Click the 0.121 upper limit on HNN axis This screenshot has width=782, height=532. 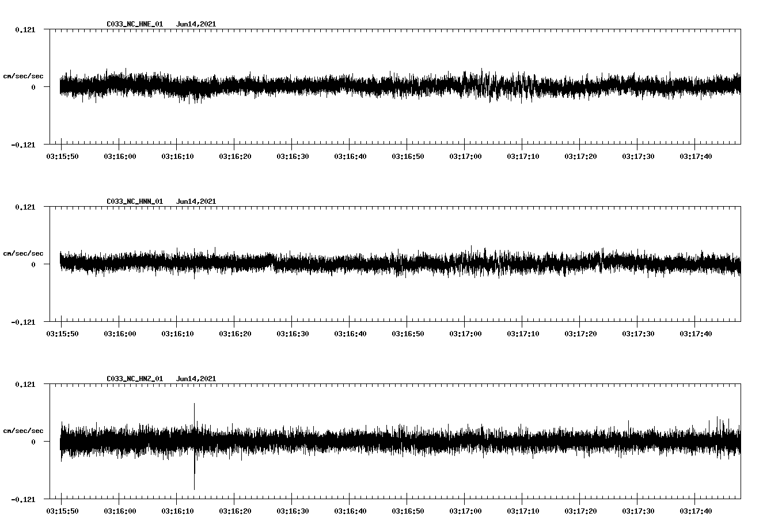pyautogui.click(x=25, y=207)
